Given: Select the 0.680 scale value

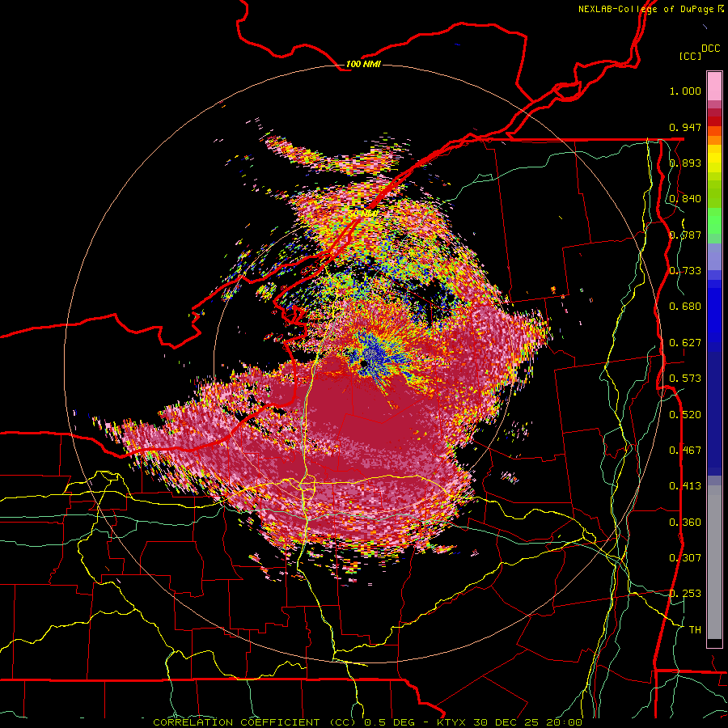Looking at the screenshot, I should (x=685, y=307).
